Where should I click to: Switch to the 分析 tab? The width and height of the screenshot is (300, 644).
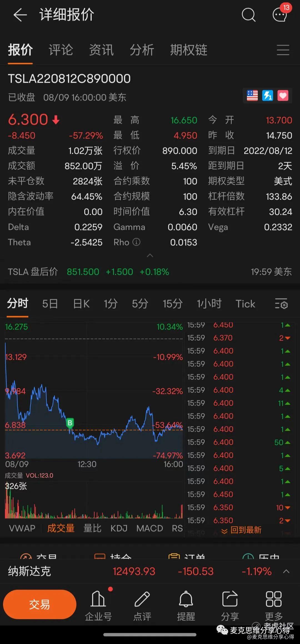pyautogui.click(x=142, y=50)
